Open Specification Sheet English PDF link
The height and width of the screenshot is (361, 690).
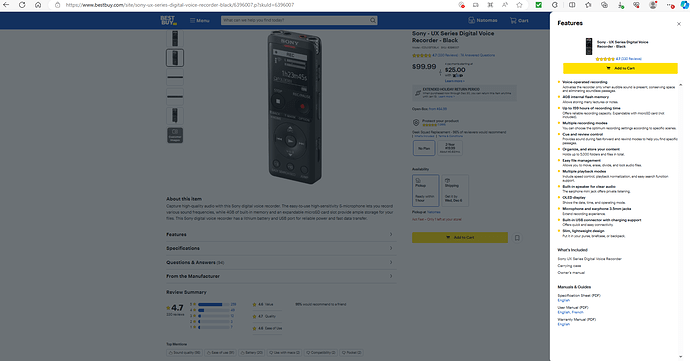click(563, 300)
